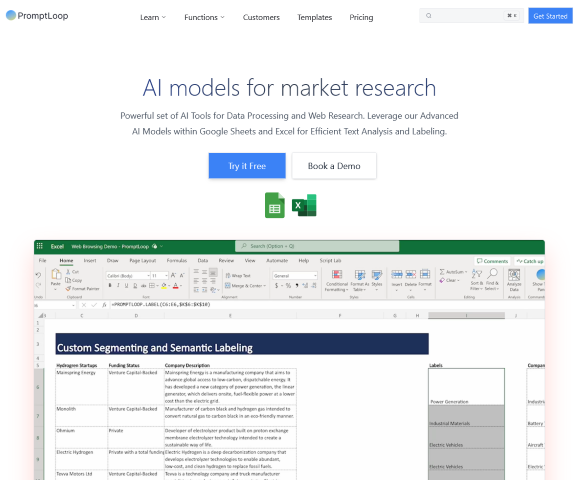Expand the Learn menu
Image resolution: width=579 pixels, height=480 pixels.
[x=153, y=17]
